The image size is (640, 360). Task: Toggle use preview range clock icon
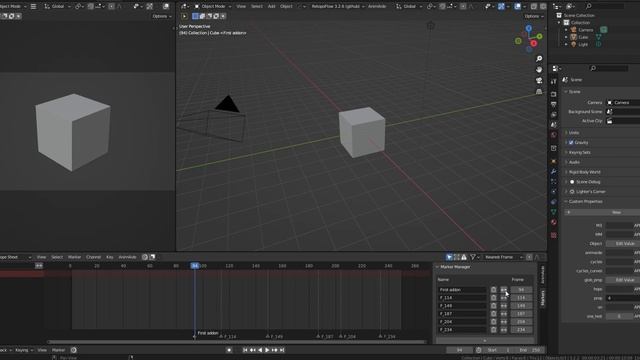pos(478,350)
